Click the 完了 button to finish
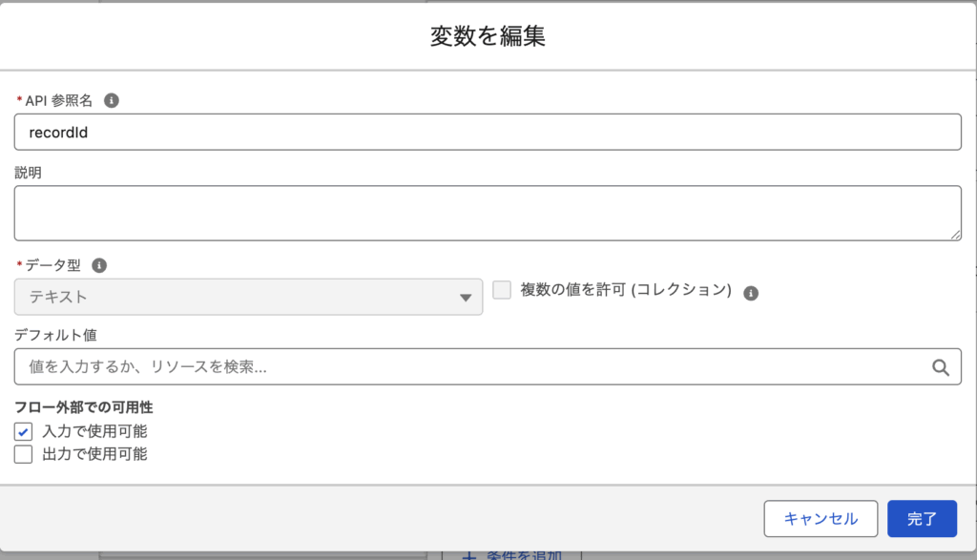 [922, 519]
